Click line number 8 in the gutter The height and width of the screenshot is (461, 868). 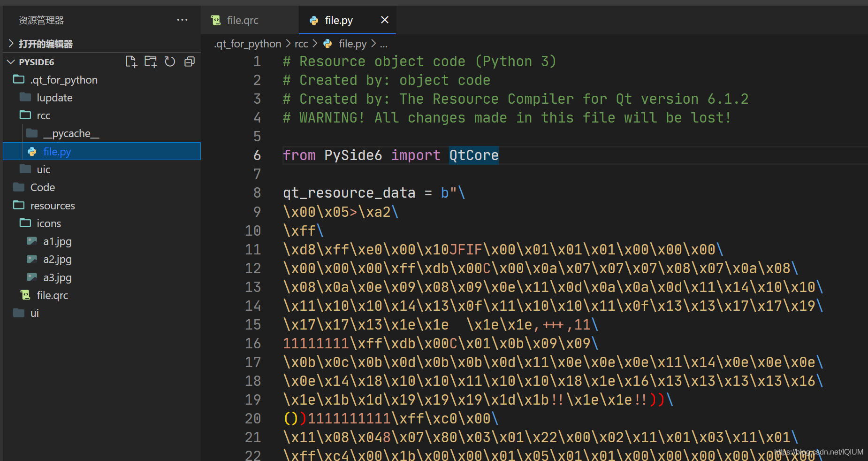click(257, 193)
